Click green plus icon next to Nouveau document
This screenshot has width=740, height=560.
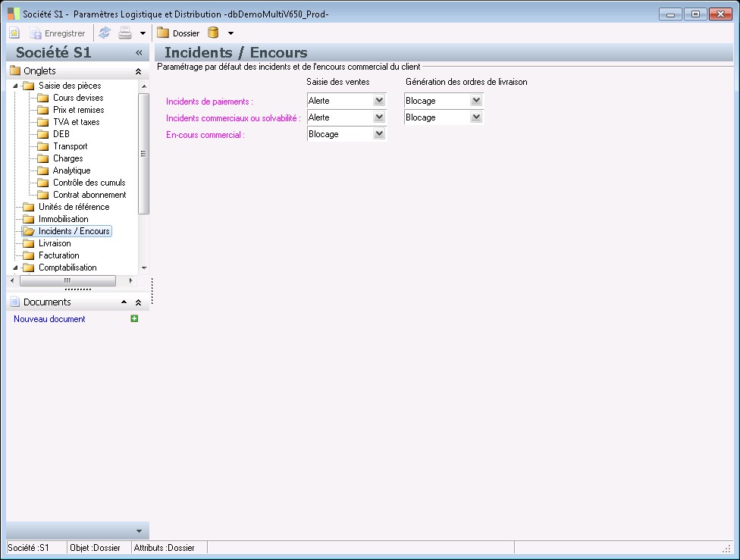[x=134, y=319]
